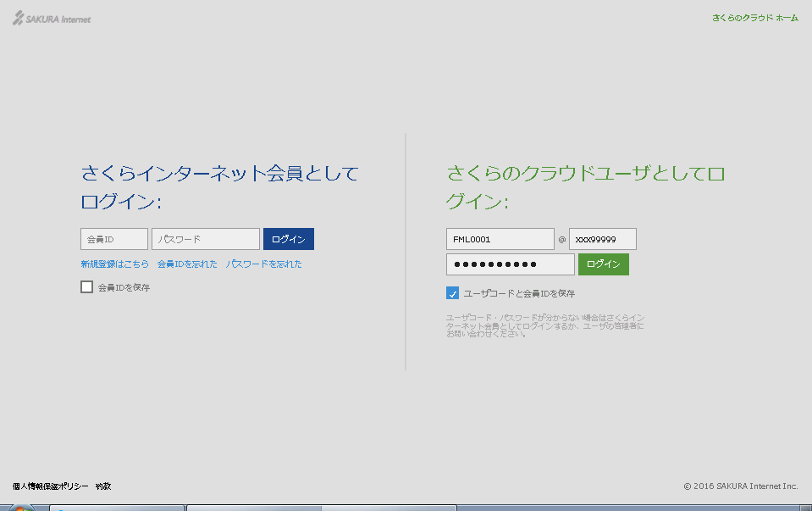Focus the member ID field xxx99999
This screenshot has height=511, width=812.
tap(603, 239)
